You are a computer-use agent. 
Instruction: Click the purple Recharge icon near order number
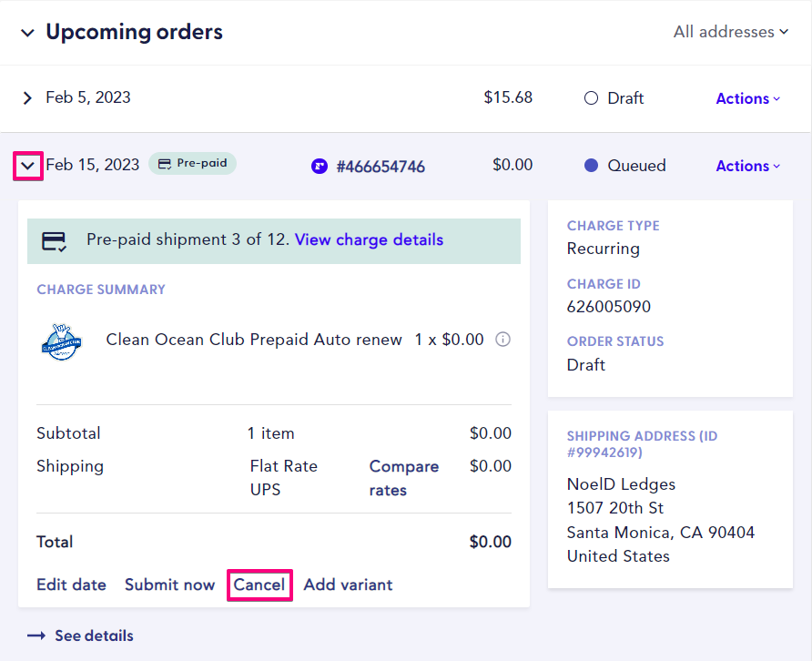click(x=319, y=166)
